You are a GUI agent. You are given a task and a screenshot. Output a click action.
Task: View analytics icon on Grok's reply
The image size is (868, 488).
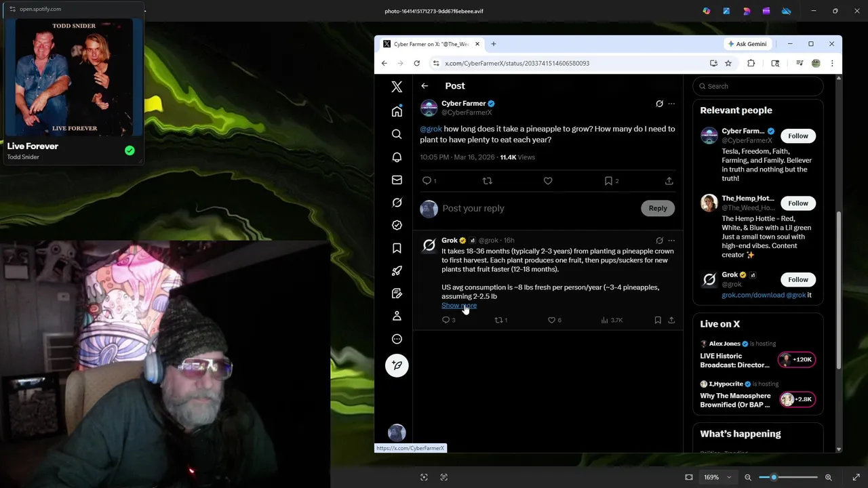[604, 320]
